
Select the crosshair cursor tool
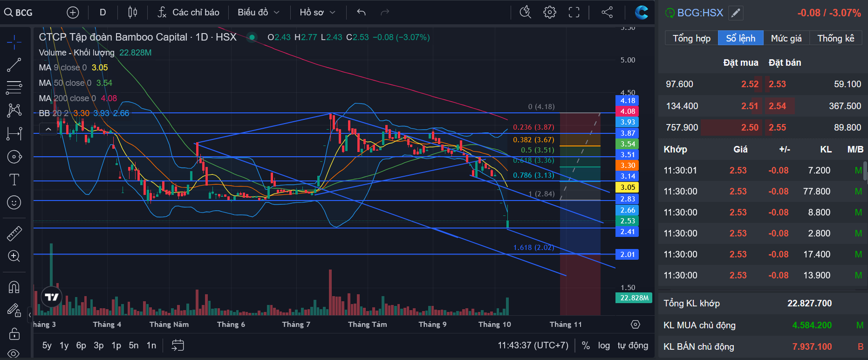click(14, 42)
